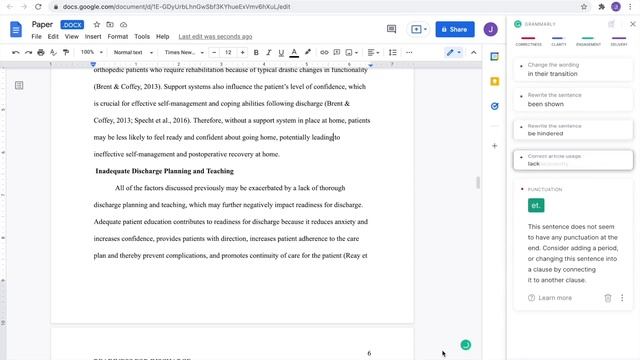Run spelling and grammar check

53,52
